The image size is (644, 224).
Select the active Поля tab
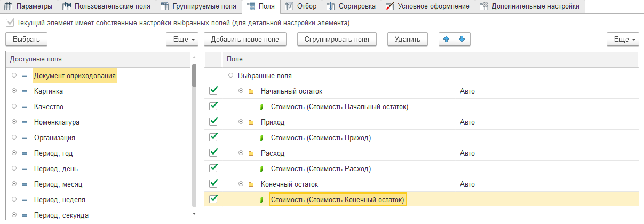[x=260, y=6]
